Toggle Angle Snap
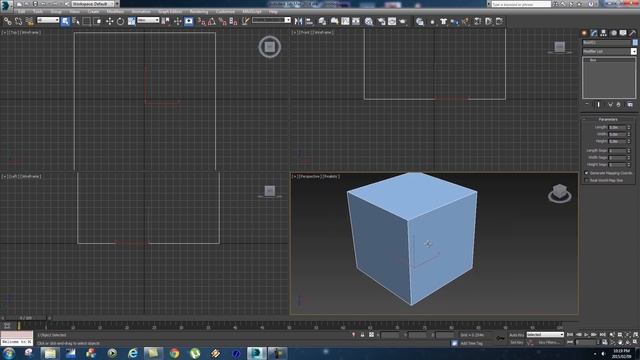Screen dimensions: 640x360 pos(212,21)
